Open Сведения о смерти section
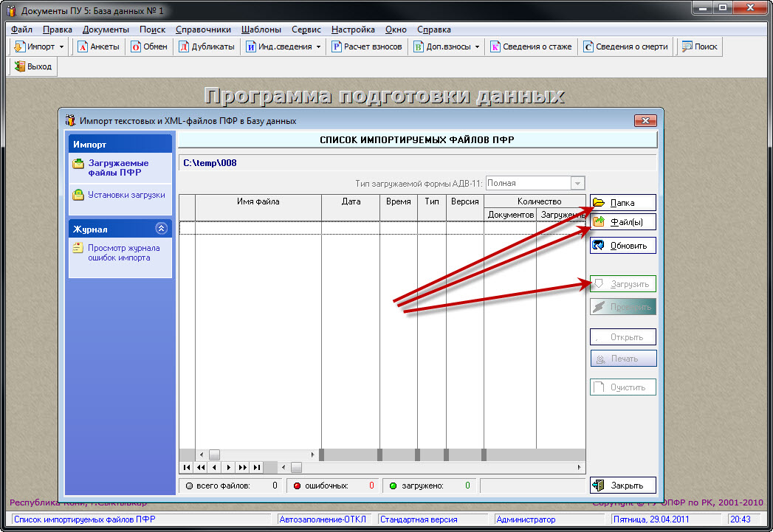Image resolution: width=773 pixels, height=532 pixels. click(x=625, y=46)
